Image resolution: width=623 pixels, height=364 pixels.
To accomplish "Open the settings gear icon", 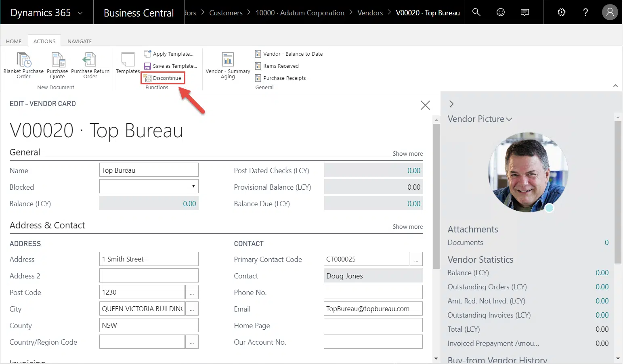I will pos(561,12).
